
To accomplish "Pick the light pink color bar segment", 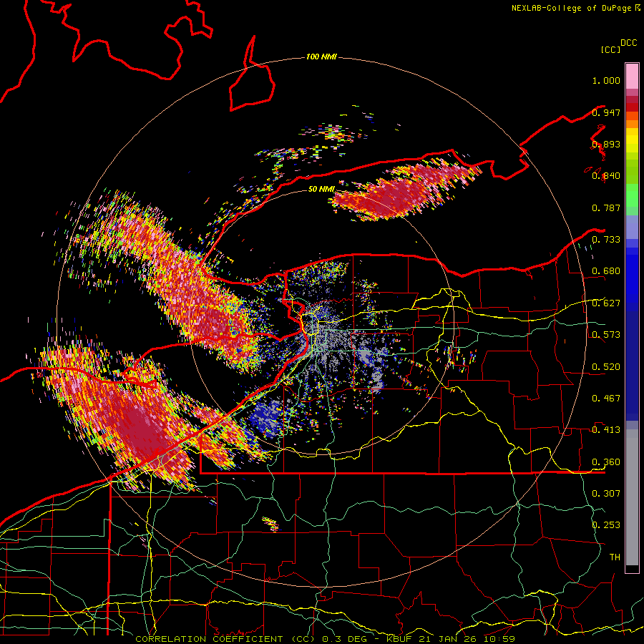I will 632,77.
